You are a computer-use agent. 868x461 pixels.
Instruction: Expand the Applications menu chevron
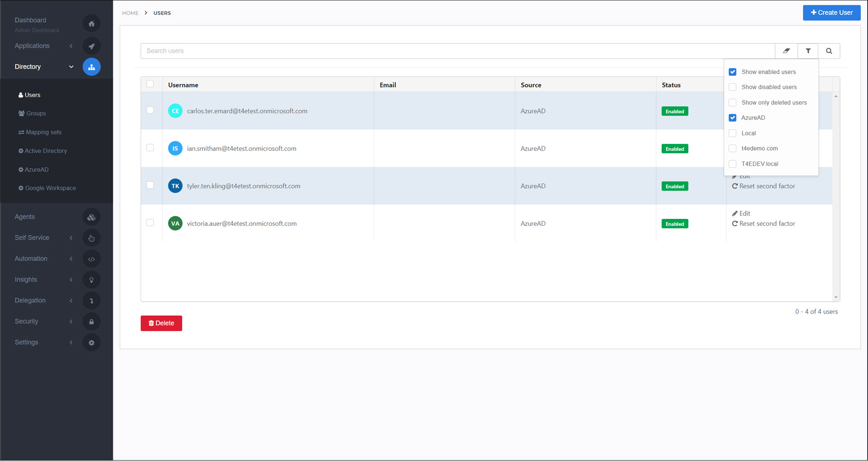tap(71, 46)
